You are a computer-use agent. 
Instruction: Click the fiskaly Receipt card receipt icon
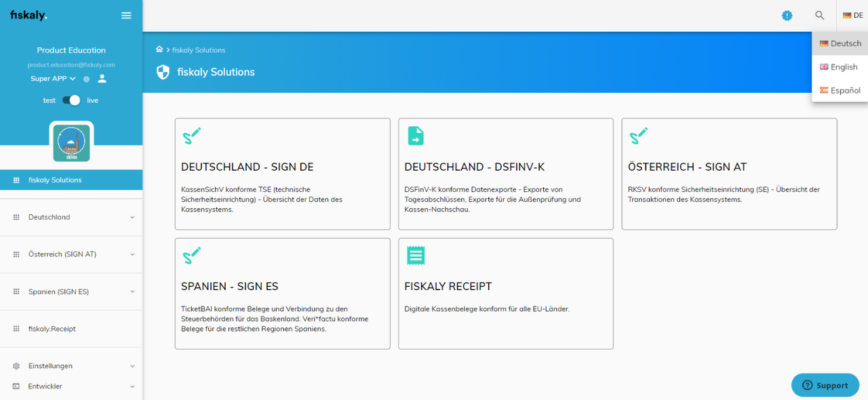click(x=415, y=255)
